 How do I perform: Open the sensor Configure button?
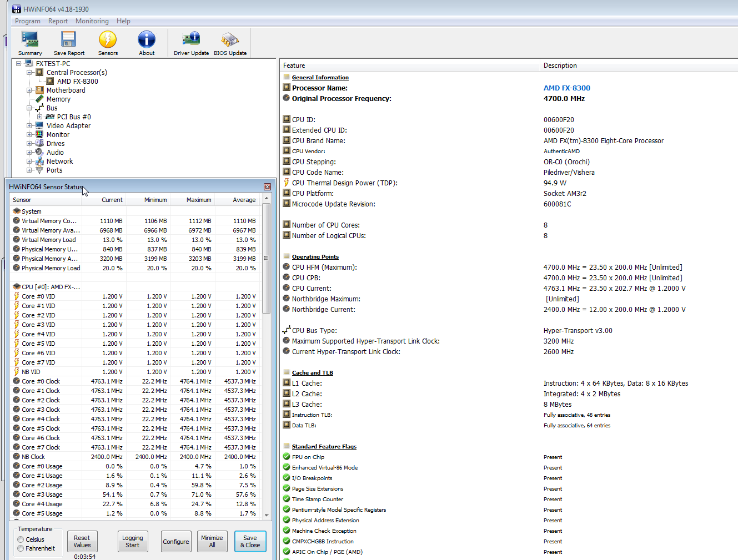click(176, 541)
